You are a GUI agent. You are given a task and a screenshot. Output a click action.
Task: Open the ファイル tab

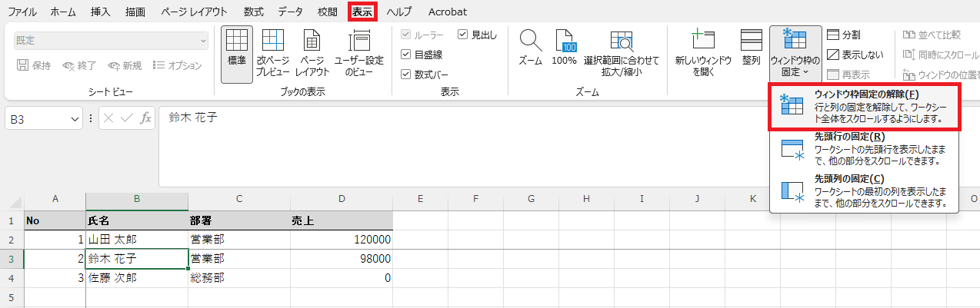pyautogui.click(x=22, y=12)
